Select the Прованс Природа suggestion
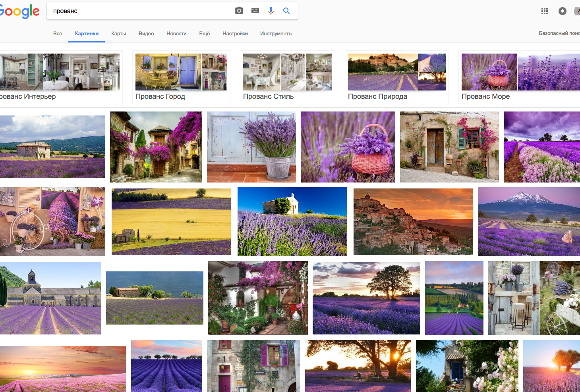Viewport: 580px width, 392px height. click(x=396, y=77)
